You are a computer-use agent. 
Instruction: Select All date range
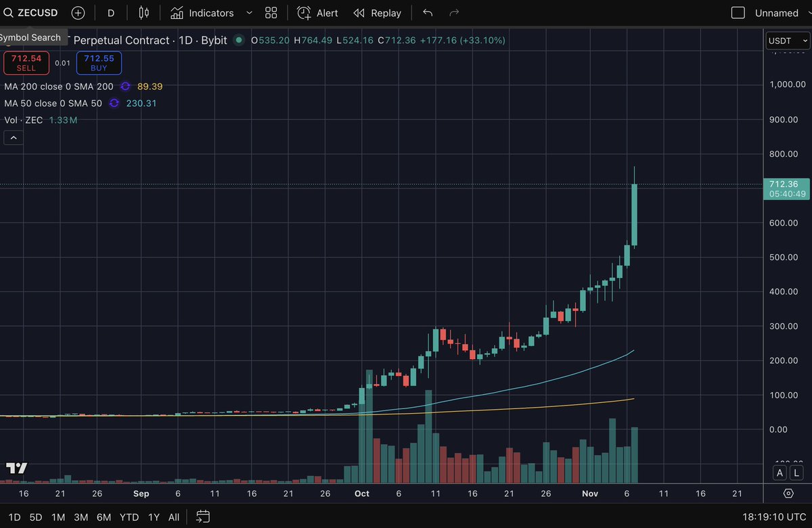pyautogui.click(x=174, y=517)
